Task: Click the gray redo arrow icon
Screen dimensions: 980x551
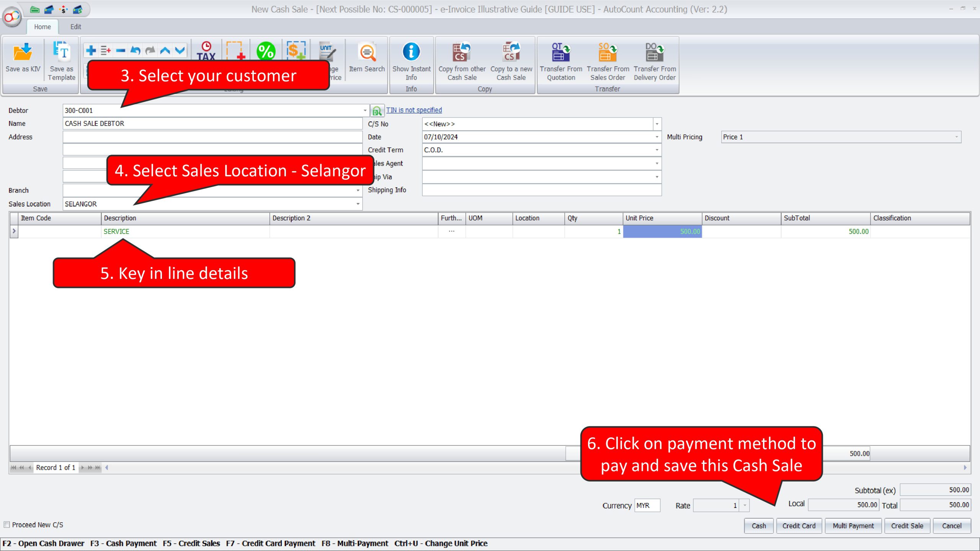Action: (150, 51)
